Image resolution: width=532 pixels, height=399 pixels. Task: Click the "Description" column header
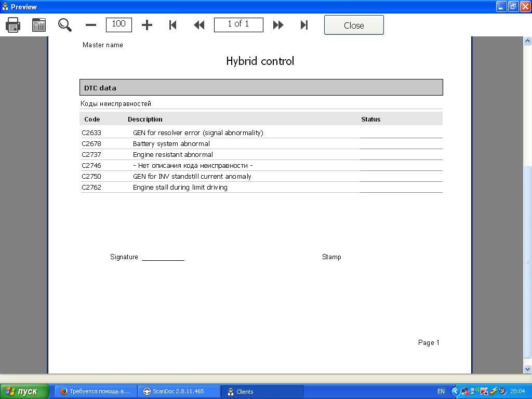145,119
